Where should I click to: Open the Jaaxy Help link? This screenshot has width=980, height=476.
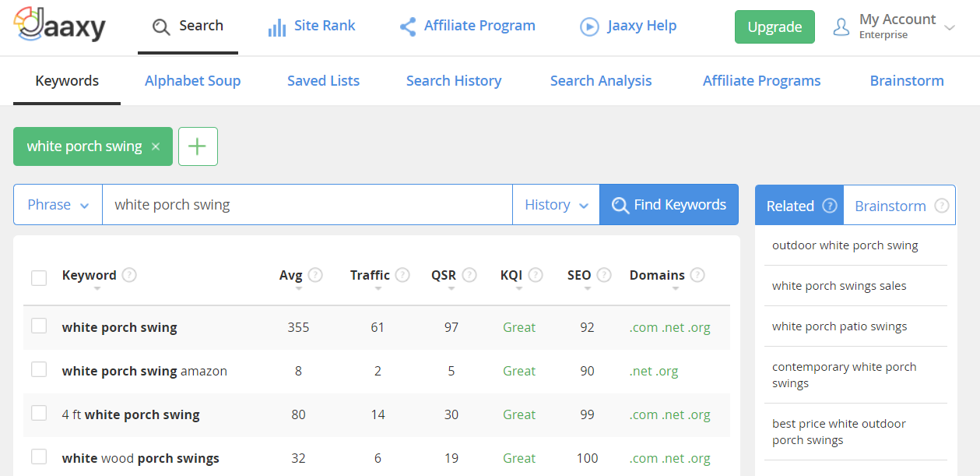[642, 26]
